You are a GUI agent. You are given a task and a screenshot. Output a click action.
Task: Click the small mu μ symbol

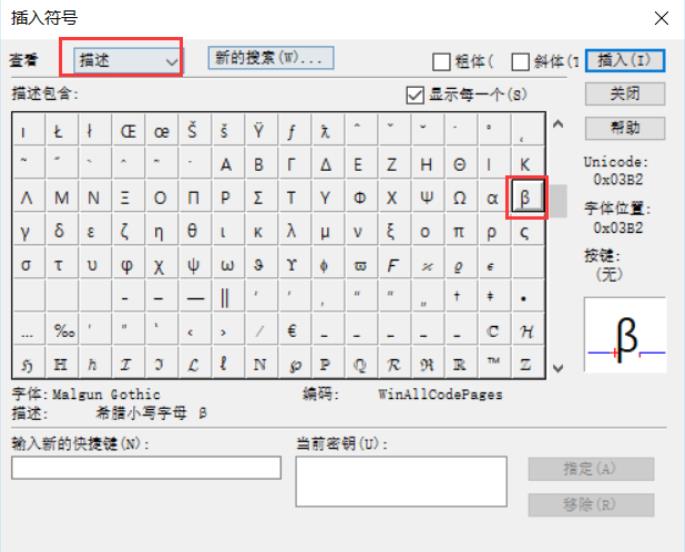[325, 232]
